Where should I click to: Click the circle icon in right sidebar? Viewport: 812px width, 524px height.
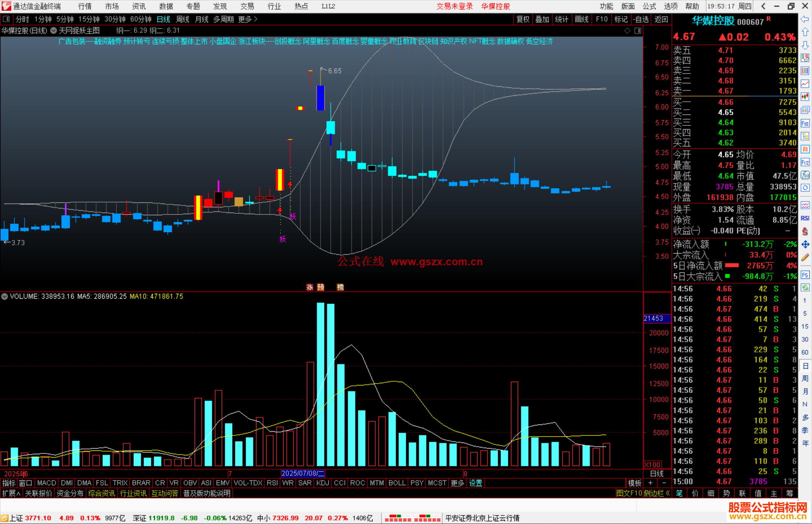click(805, 188)
